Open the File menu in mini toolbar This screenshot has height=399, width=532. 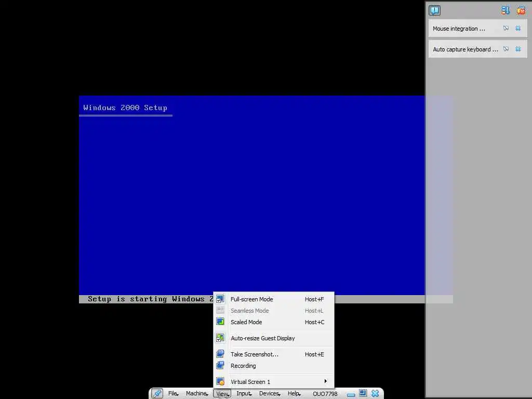(x=173, y=394)
